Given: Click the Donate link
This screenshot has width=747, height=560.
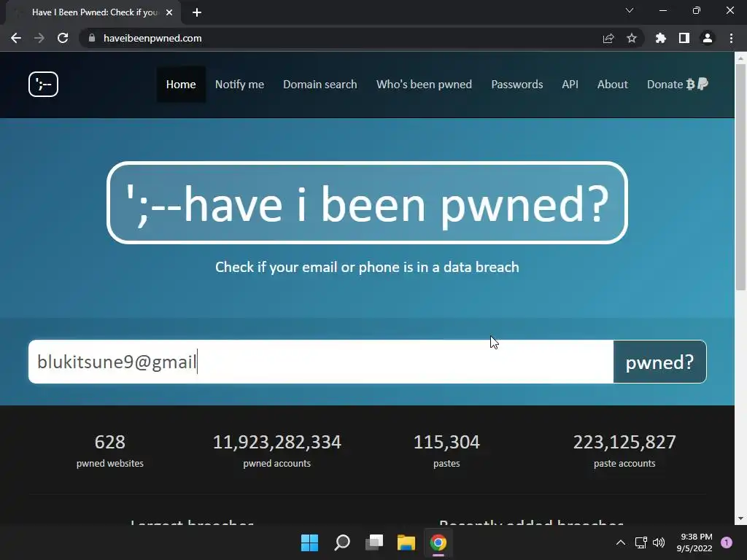Looking at the screenshot, I should pyautogui.click(x=678, y=85).
